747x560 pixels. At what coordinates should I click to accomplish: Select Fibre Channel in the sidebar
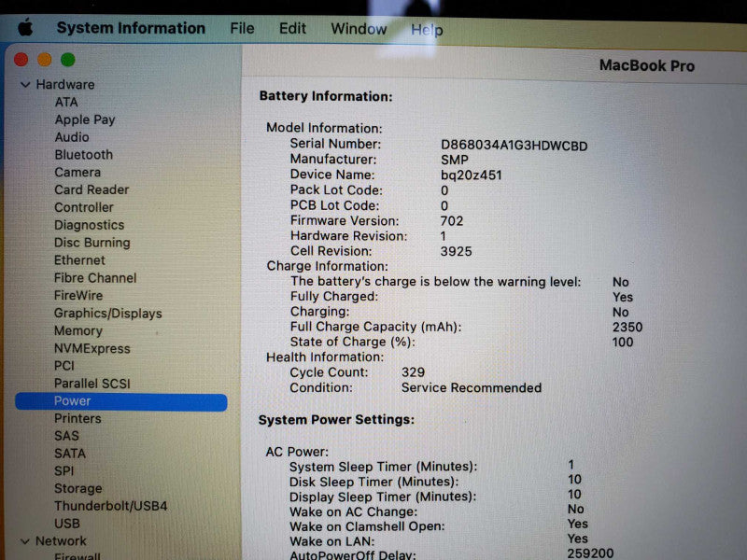(95, 277)
